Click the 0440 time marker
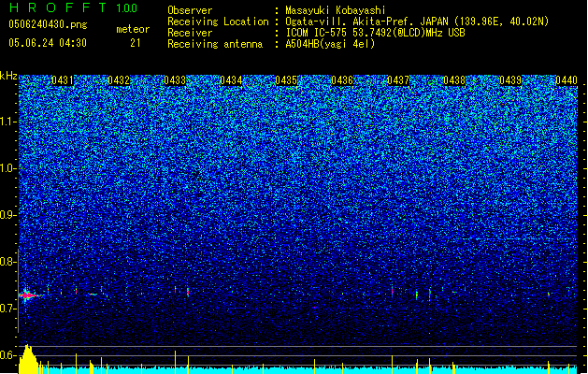This screenshot has width=588, height=374. [x=566, y=80]
